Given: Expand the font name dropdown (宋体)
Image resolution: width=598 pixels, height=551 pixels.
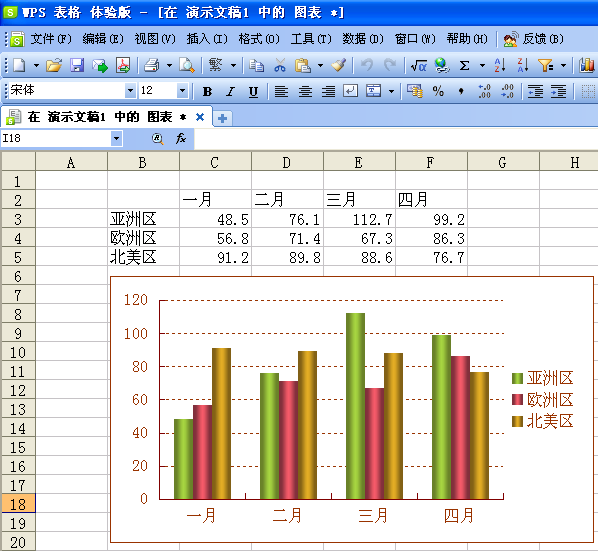Looking at the screenshot, I should (130, 91).
